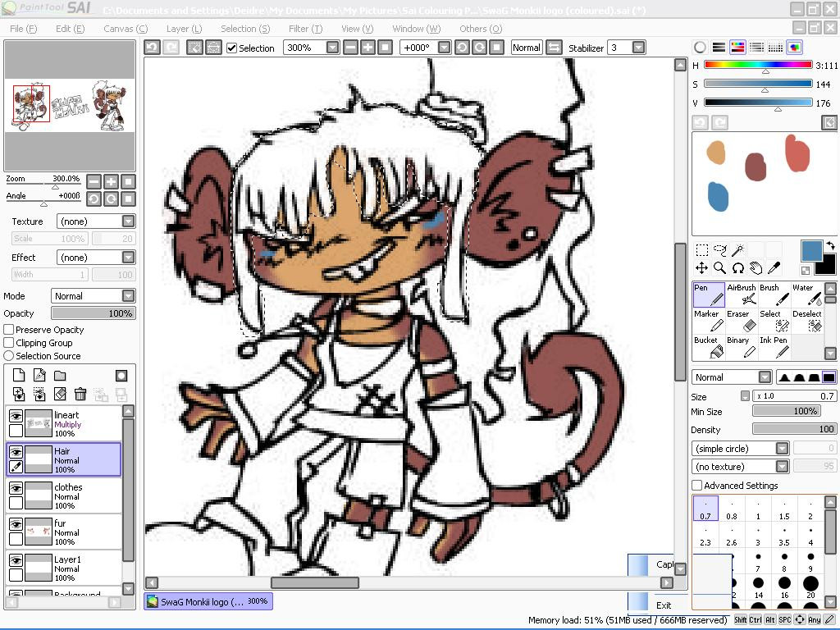Toggle visibility of Layer1

tap(16, 560)
